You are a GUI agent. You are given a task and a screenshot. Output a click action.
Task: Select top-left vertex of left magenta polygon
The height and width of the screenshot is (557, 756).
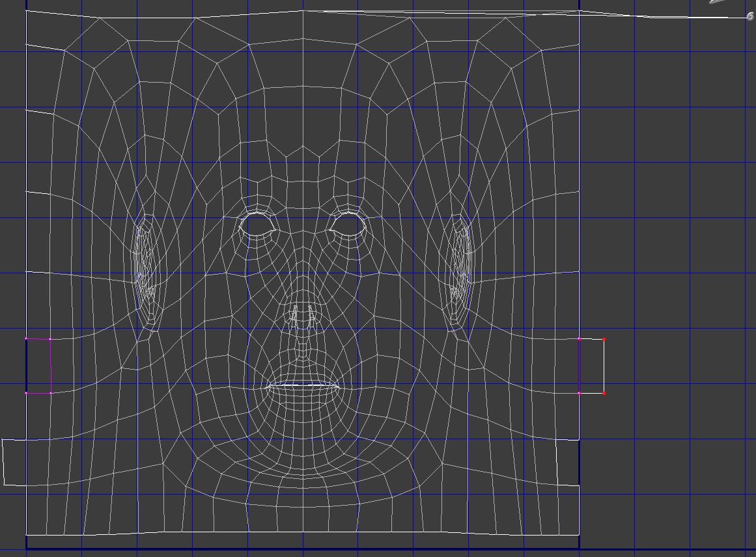[26, 338]
